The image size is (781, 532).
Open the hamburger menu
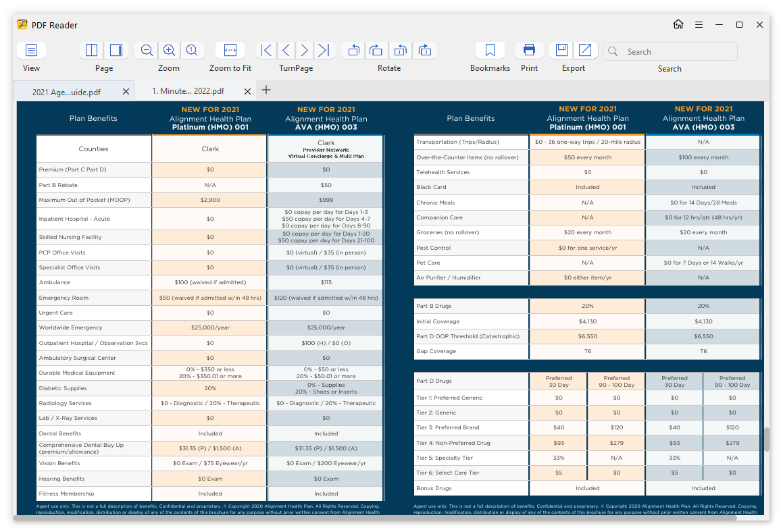pyautogui.click(x=699, y=24)
